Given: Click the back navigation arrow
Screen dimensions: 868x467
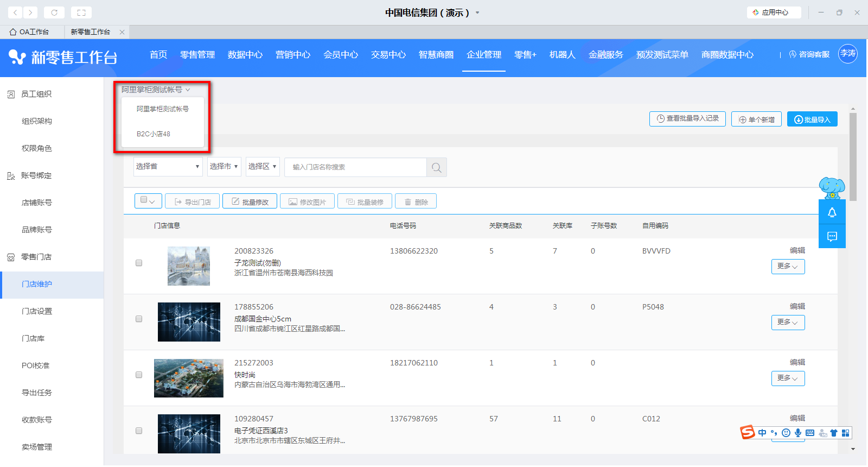Looking at the screenshot, I should pos(15,12).
